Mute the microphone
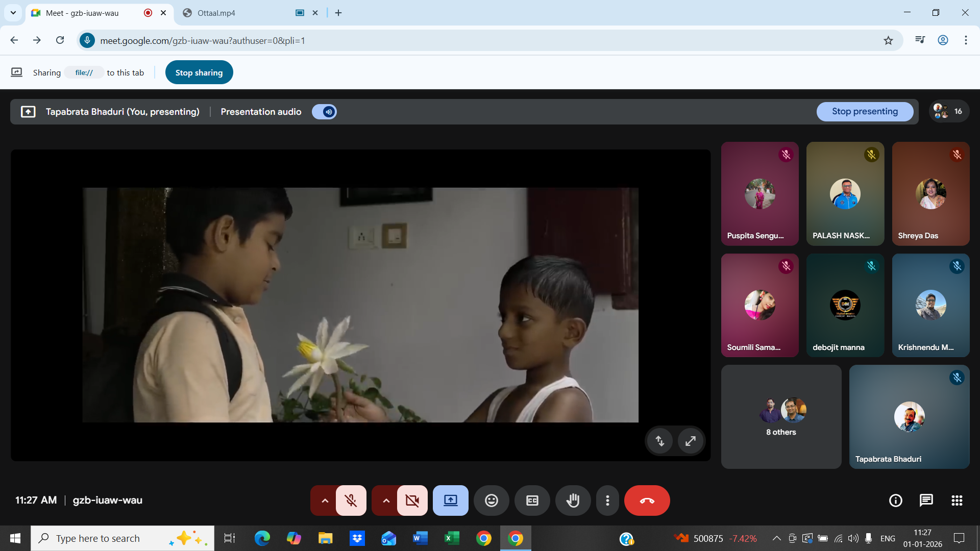Viewport: 980px width, 551px height. (351, 500)
